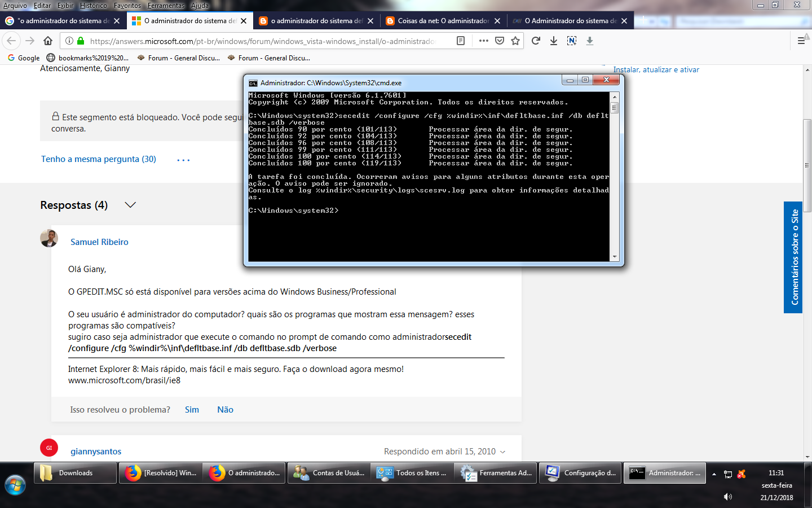
Task: Open the Histórico menu
Action: pyautogui.click(x=94, y=6)
